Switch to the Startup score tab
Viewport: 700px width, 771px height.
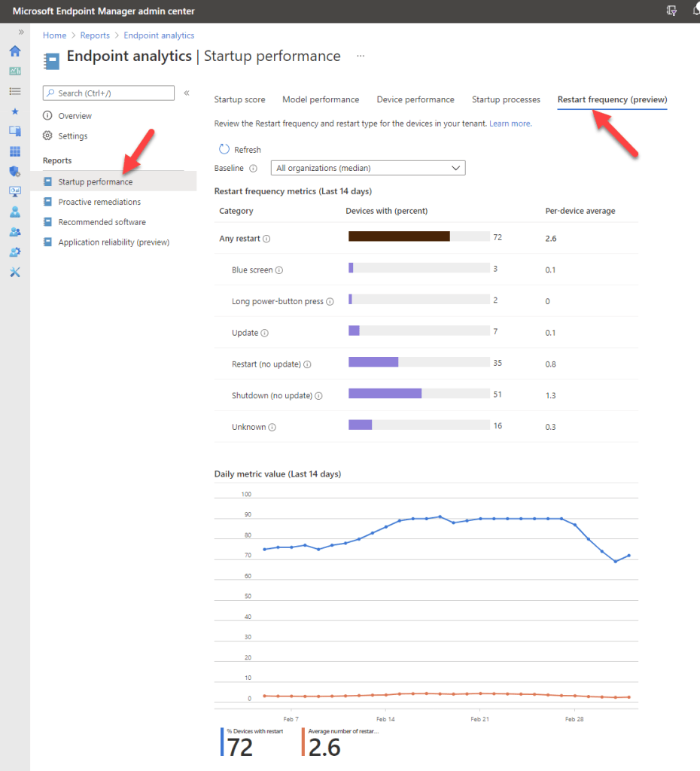pos(239,99)
